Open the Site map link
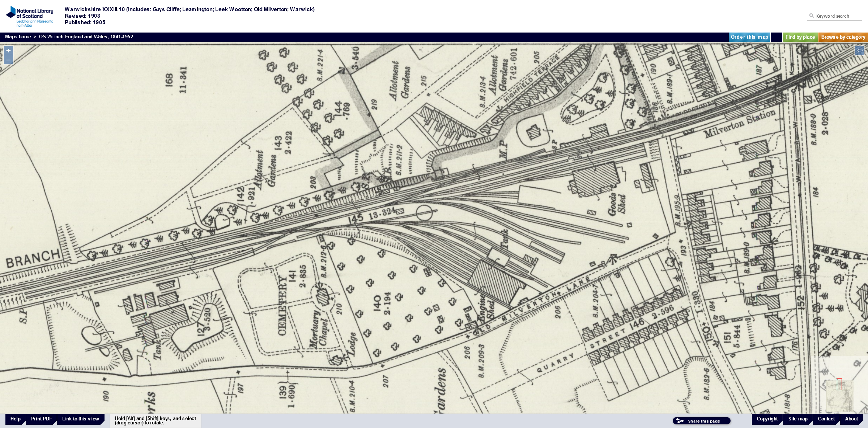Viewport: 868px width, 428px height. [x=798, y=419]
